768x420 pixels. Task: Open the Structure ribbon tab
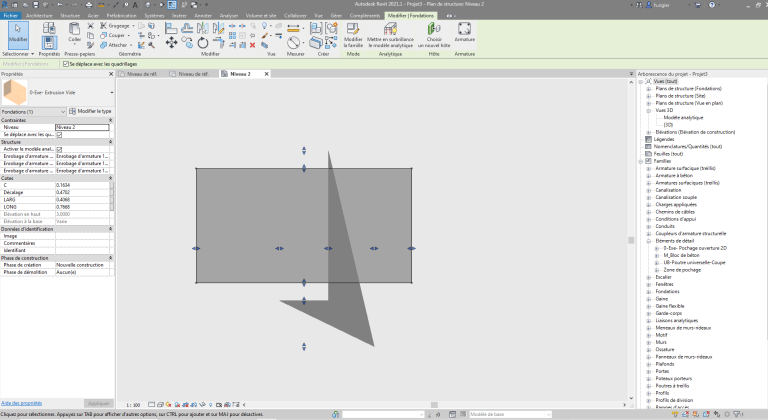[x=70, y=16]
